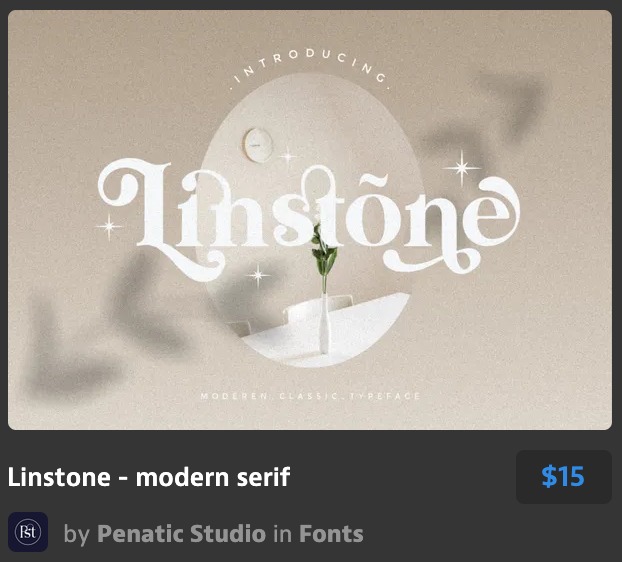Click the sparkle star left of letter L

pyautogui.click(x=109, y=226)
